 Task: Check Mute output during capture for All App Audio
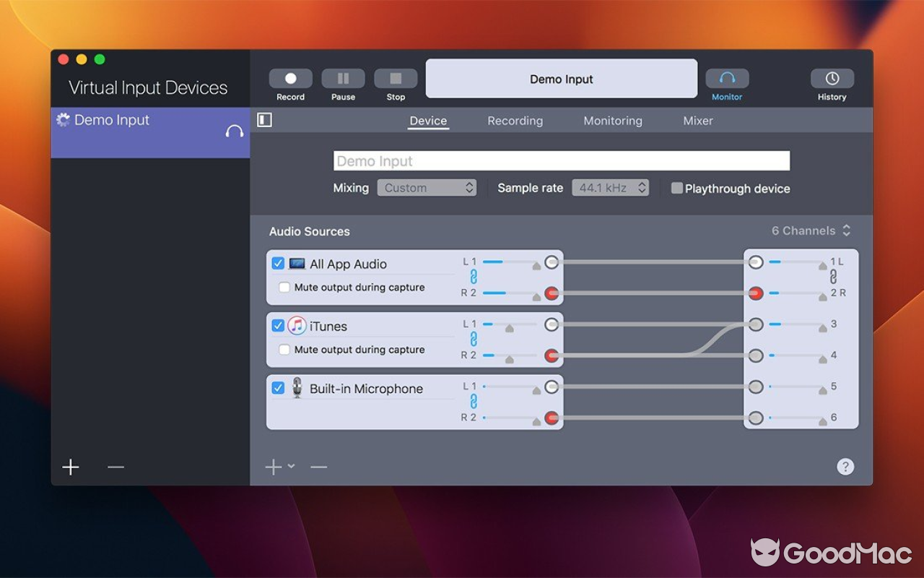[284, 288]
